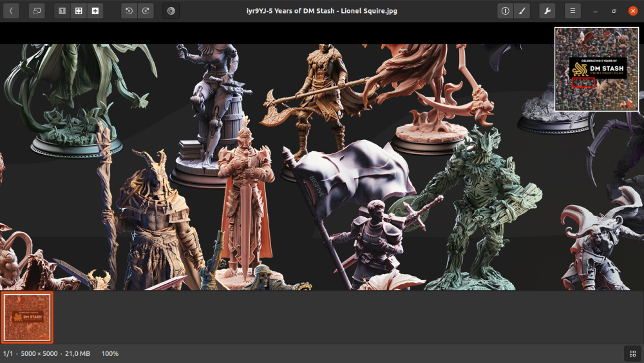
Task: Click the file title in header bar
Action: pyautogui.click(x=322, y=11)
